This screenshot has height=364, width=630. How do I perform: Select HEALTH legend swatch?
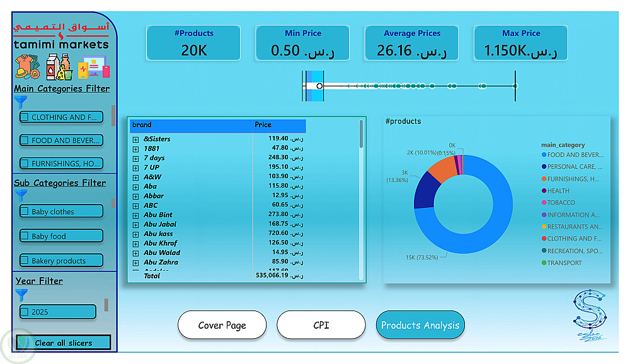click(544, 190)
